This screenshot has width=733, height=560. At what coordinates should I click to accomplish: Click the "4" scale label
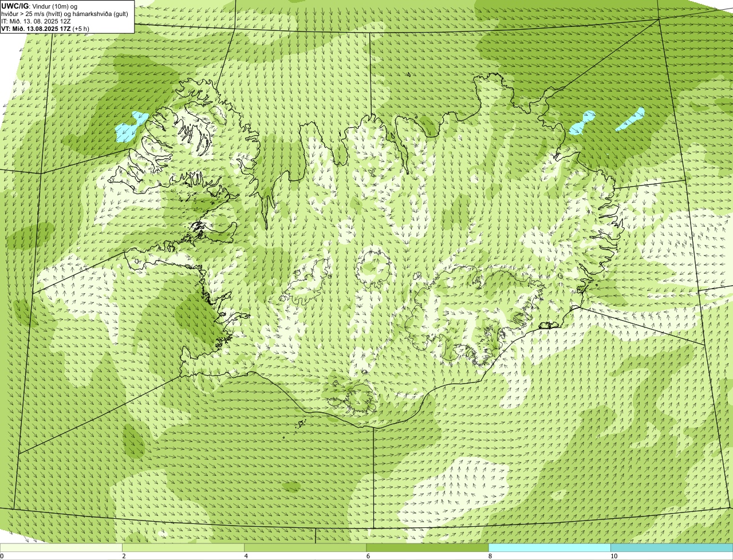[246, 556]
